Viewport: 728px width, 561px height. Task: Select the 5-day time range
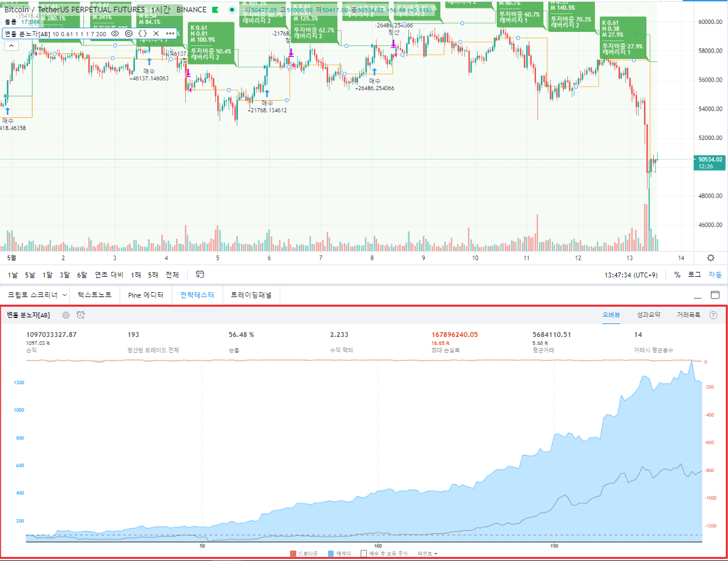pos(30,275)
